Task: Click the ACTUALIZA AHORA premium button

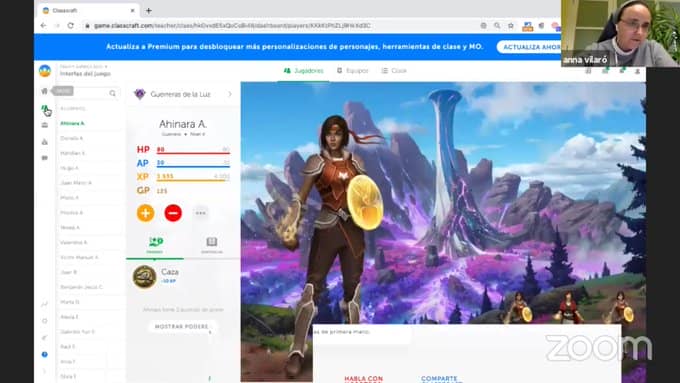Action: point(529,47)
